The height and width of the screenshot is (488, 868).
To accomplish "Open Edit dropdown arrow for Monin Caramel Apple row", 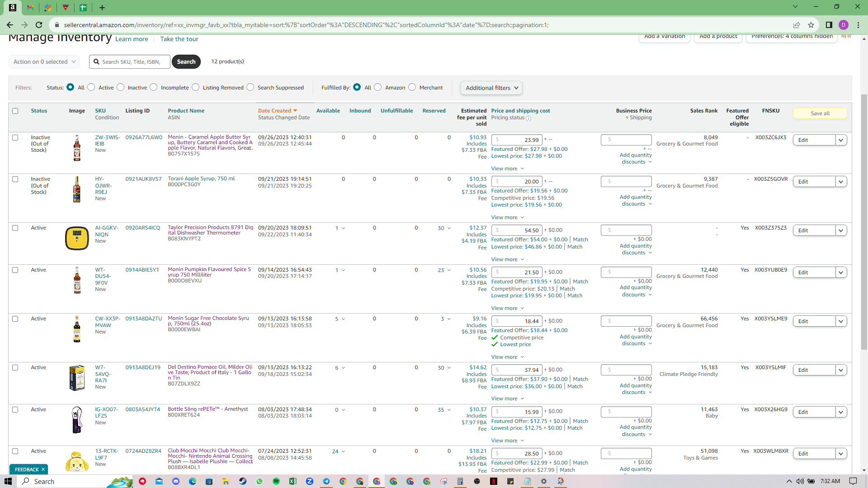I will pyautogui.click(x=841, y=140).
